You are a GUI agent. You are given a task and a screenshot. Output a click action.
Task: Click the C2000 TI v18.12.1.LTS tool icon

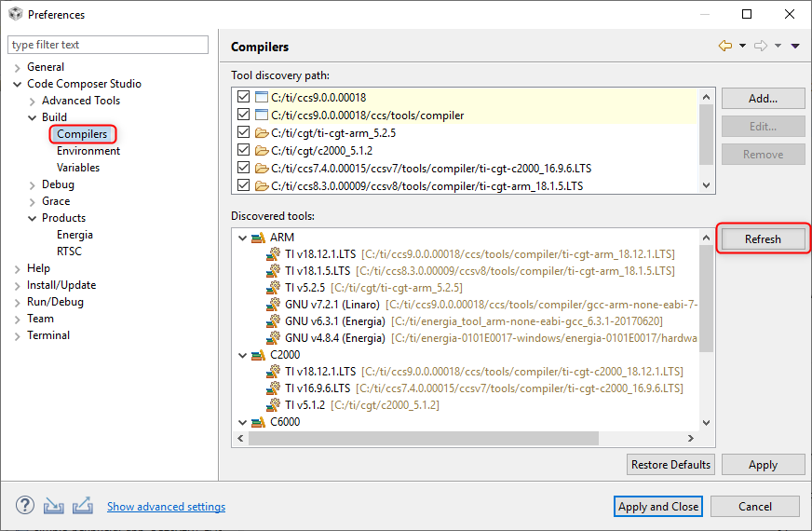[274, 372]
